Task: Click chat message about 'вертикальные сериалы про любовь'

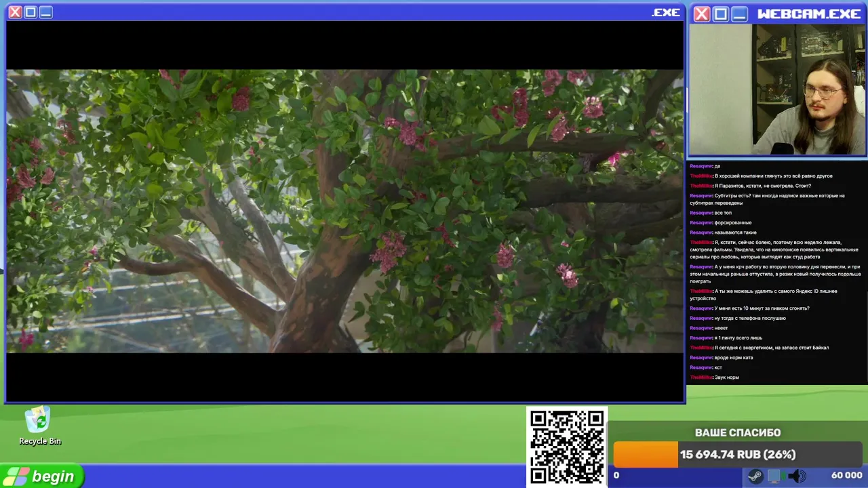Action: point(774,249)
